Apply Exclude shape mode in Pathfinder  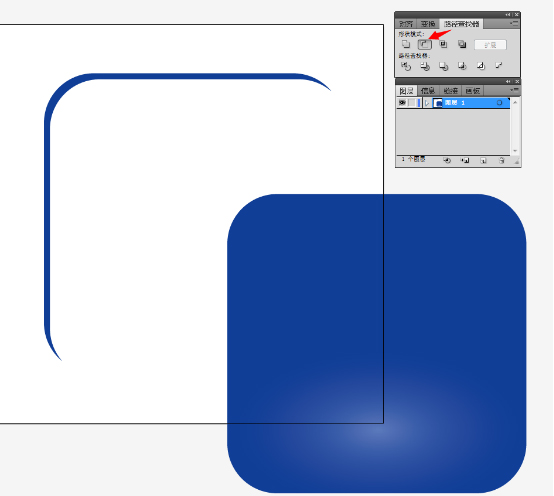[x=462, y=44]
